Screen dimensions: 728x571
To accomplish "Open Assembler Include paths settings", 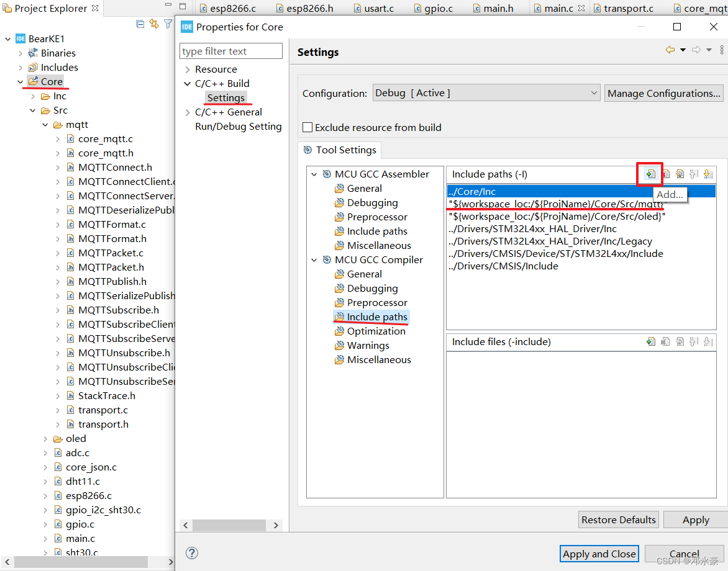I will pos(377,231).
